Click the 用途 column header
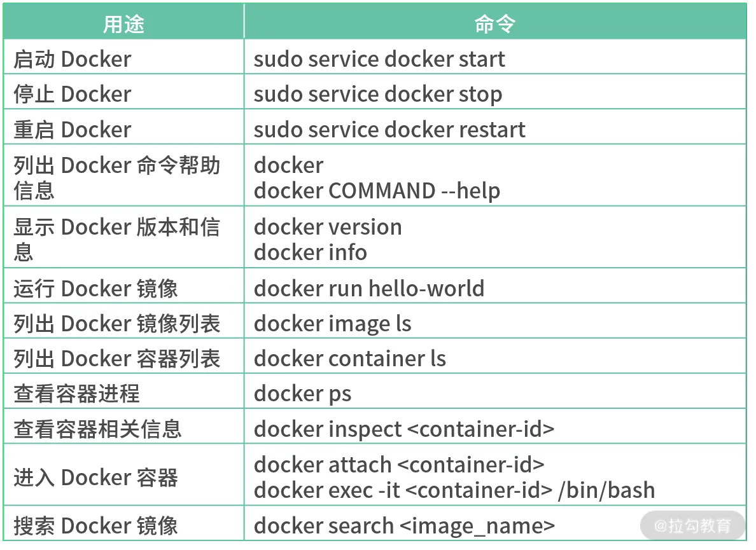756x550 pixels. 123,23
